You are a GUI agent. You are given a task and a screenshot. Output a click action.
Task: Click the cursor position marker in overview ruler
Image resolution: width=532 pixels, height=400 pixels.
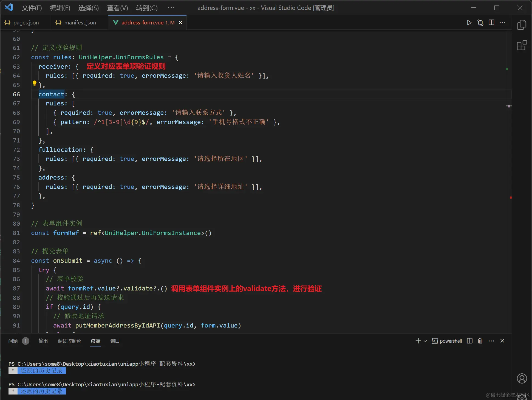(x=509, y=106)
